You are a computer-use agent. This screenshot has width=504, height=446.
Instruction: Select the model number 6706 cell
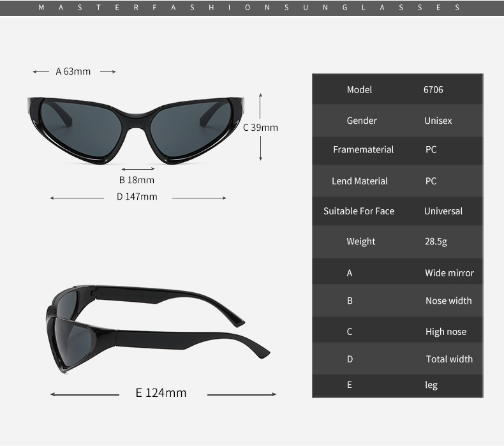pos(433,89)
